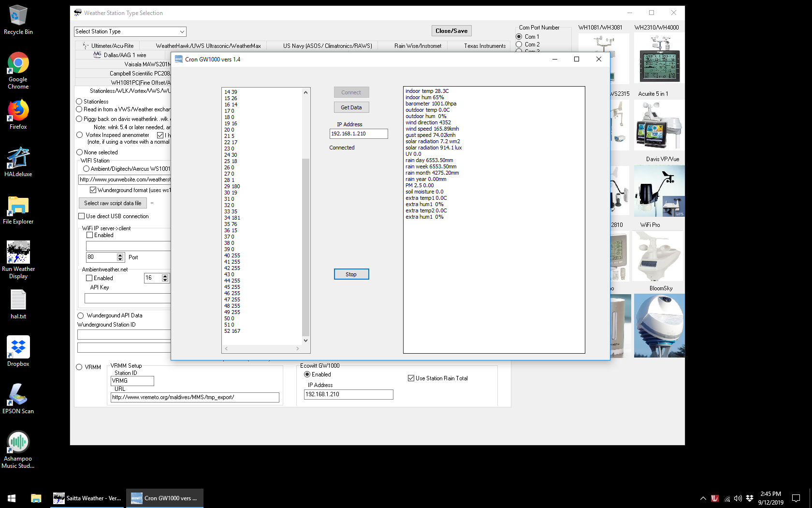Select the WH1081/WH3081 station image
This screenshot has height=508, width=812.
(x=604, y=59)
